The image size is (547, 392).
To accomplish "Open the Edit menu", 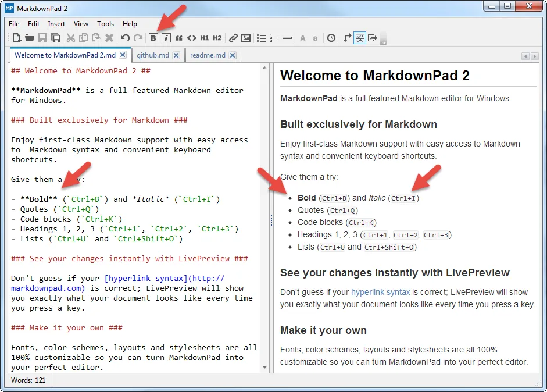I will coord(34,24).
